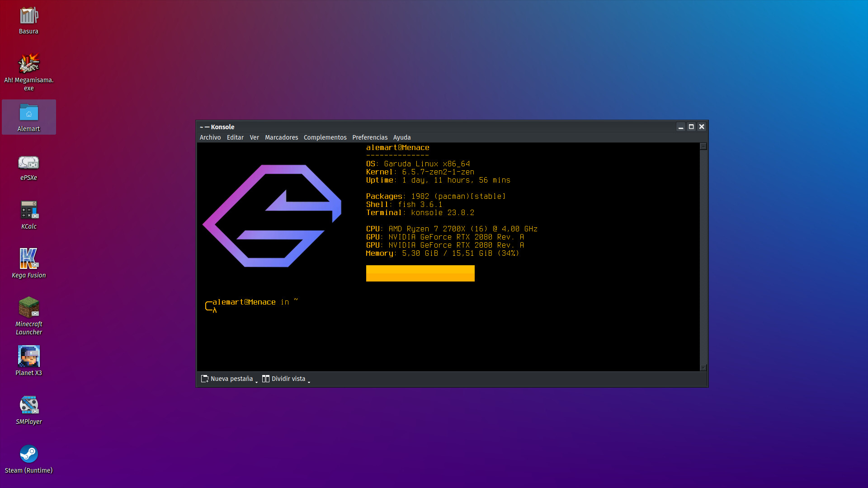Click the alemart@Menace header text

coord(397,148)
